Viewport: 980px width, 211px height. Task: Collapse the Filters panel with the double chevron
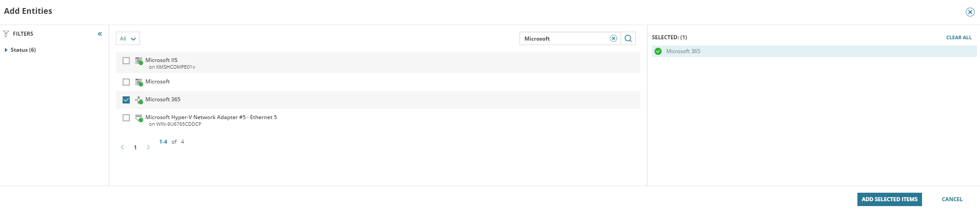pos(100,34)
